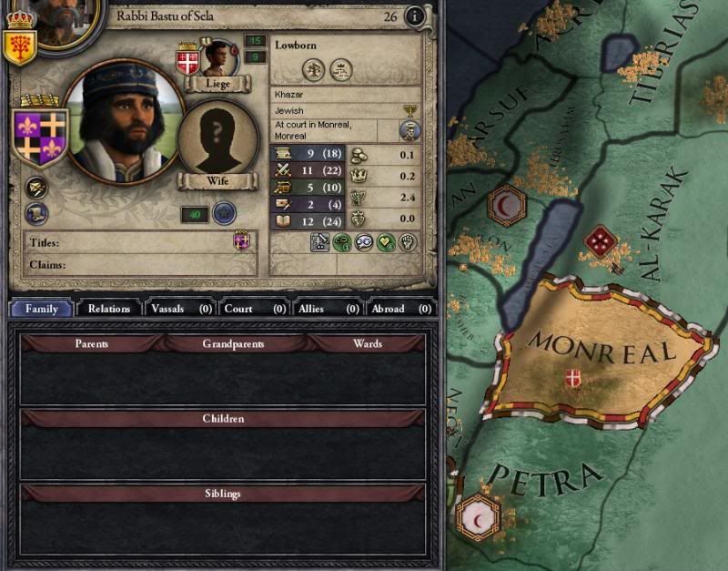Switch to the Court tab
Screen dimensions: 728x571
pos(255,309)
